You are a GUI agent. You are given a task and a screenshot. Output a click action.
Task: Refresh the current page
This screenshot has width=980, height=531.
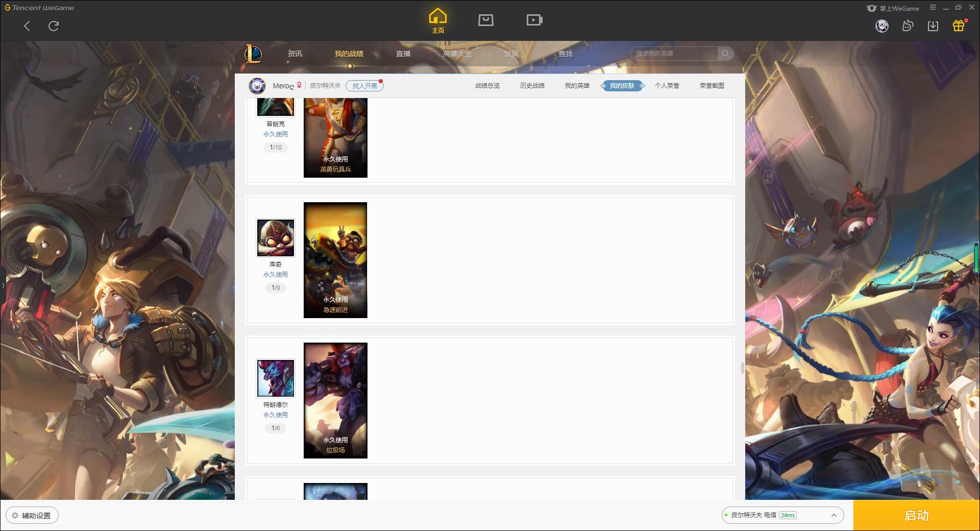pos(54,26)
